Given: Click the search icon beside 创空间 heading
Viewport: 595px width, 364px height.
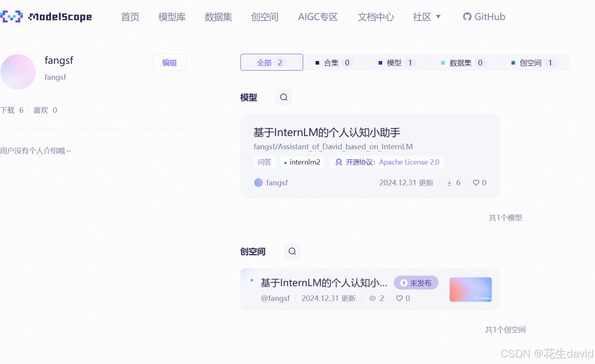Looking at the screenshot, I should coord(292,251).
